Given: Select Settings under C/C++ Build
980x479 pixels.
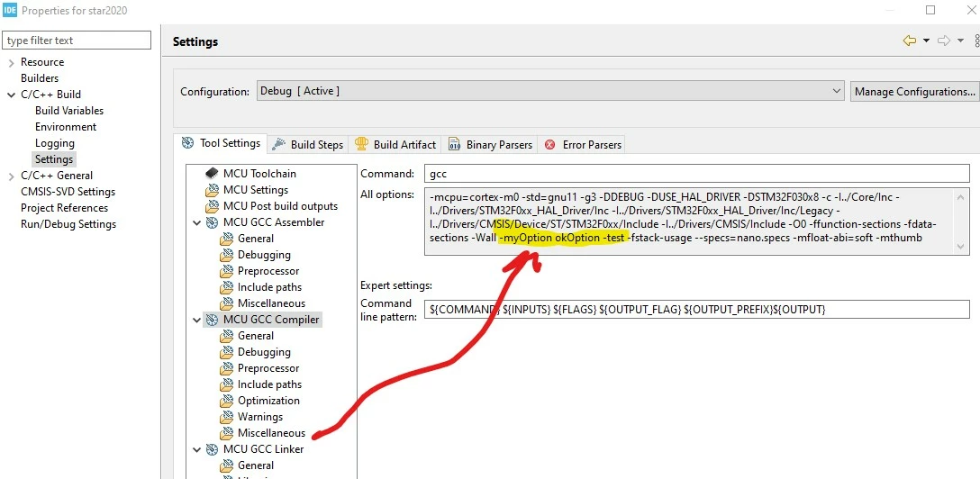Looking at the screenshot, I should click(x=54, y=159).
